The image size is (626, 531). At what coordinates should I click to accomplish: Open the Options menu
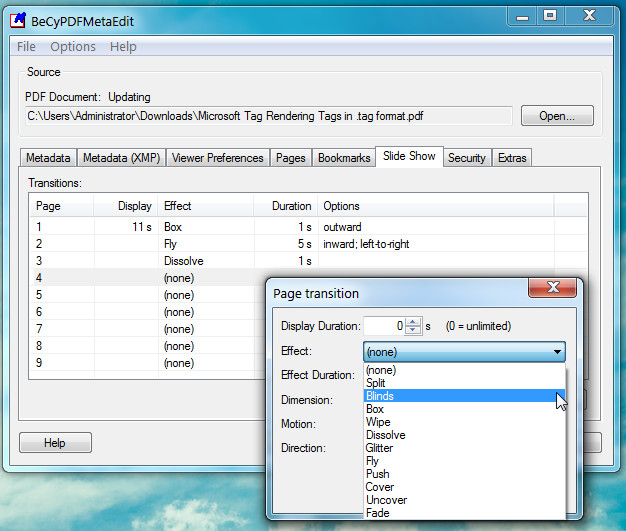point(73,47)
